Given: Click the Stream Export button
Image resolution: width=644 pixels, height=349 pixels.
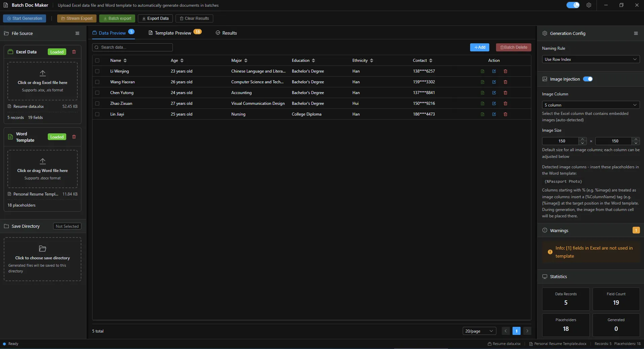Looking at the screenshot, I should [77, 18].
